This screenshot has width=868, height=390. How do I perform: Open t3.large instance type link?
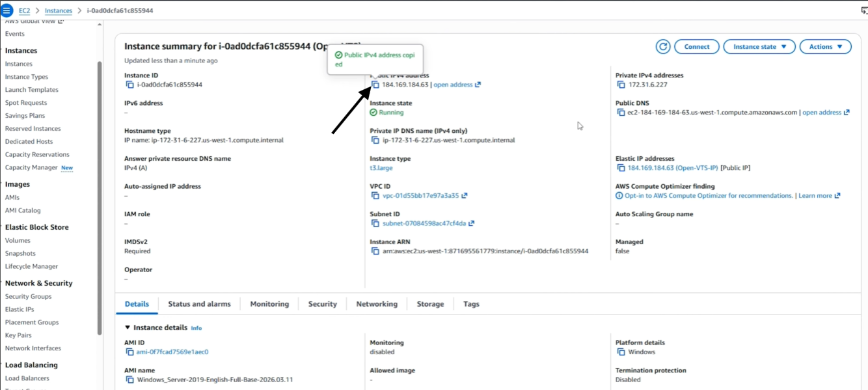pos(381,168)
